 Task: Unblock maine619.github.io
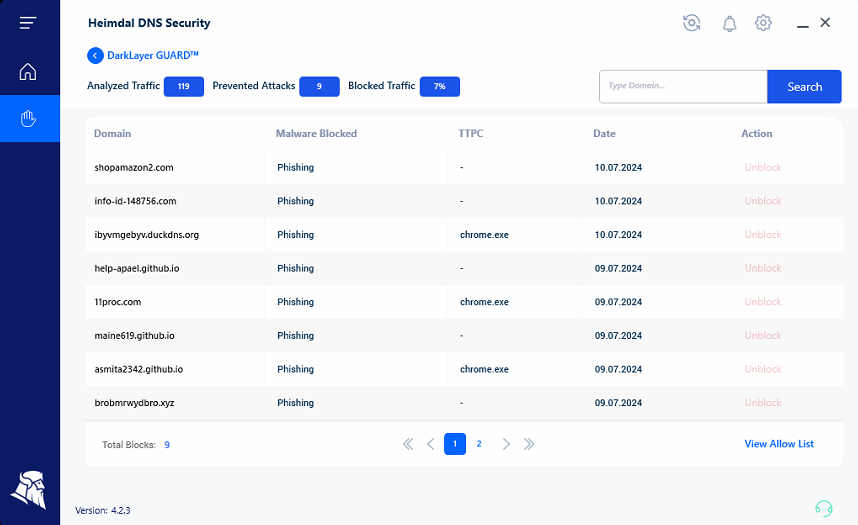click(x=763, y=336)
